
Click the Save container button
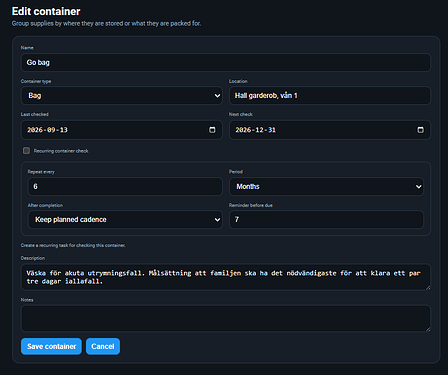51,346
